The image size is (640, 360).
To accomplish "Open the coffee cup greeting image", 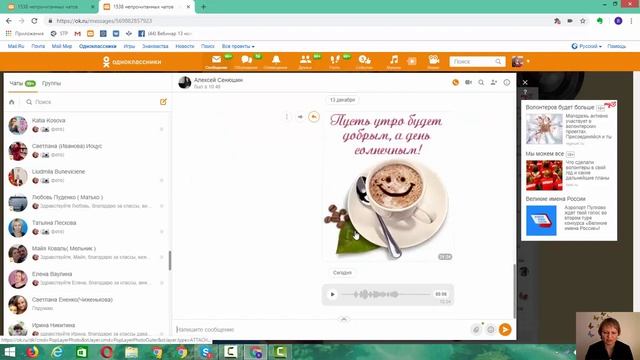I will coord(388,186).
